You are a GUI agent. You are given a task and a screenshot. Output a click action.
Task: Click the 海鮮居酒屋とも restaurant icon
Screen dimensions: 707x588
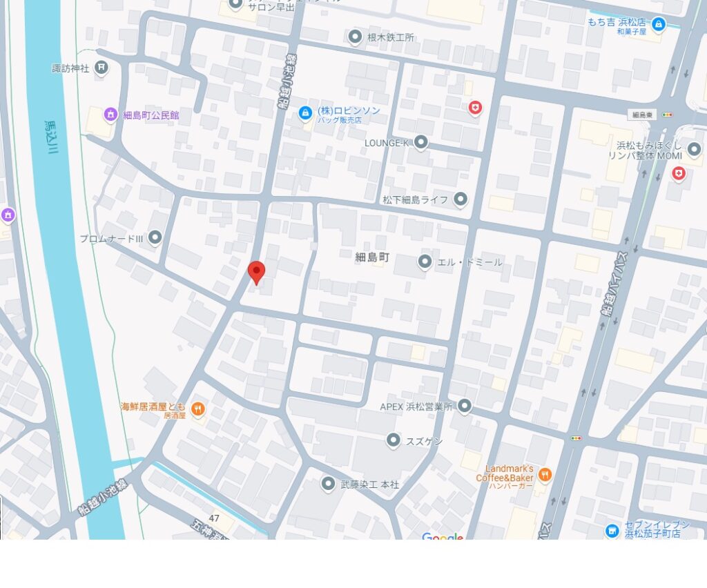(198, 409)
